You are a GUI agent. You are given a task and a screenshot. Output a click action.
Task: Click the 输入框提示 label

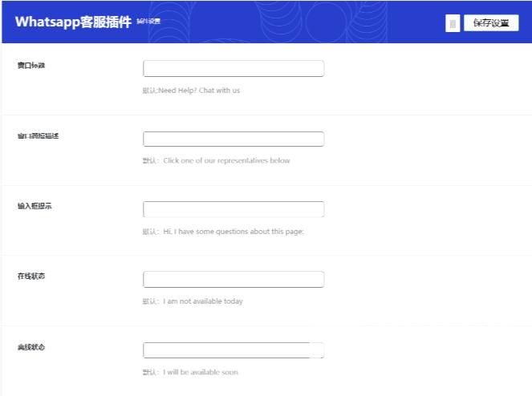point(35,206)
